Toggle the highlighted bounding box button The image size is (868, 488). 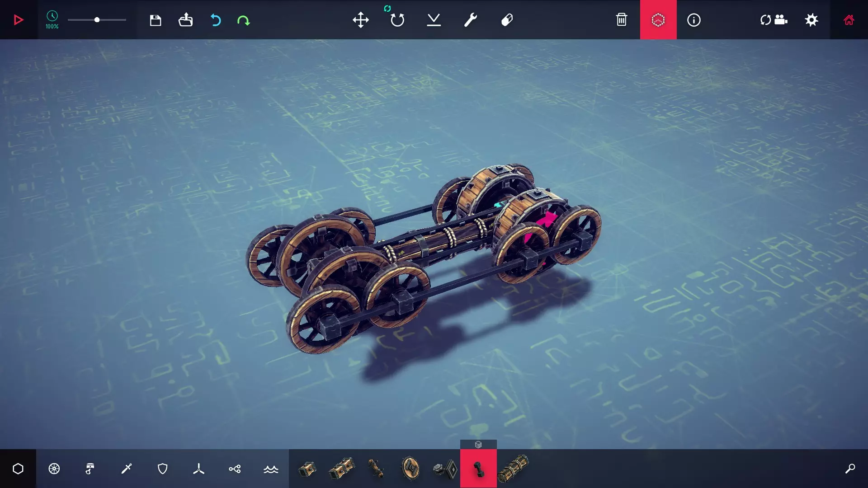(x=658, y=20)
